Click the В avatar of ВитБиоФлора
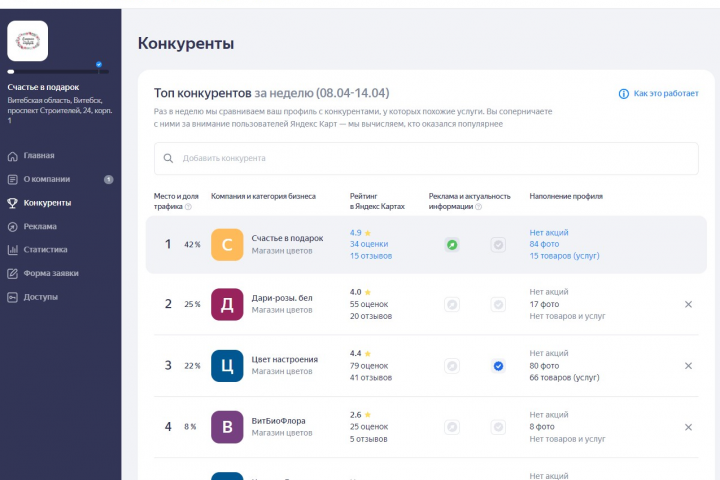Screen dimensions: 720x480 pos(227,427)
